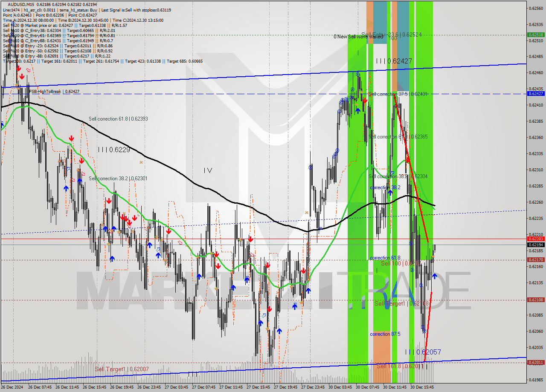
Task: Click the '27 Dec 23:45' time label
Action: [x=313, y=387]
